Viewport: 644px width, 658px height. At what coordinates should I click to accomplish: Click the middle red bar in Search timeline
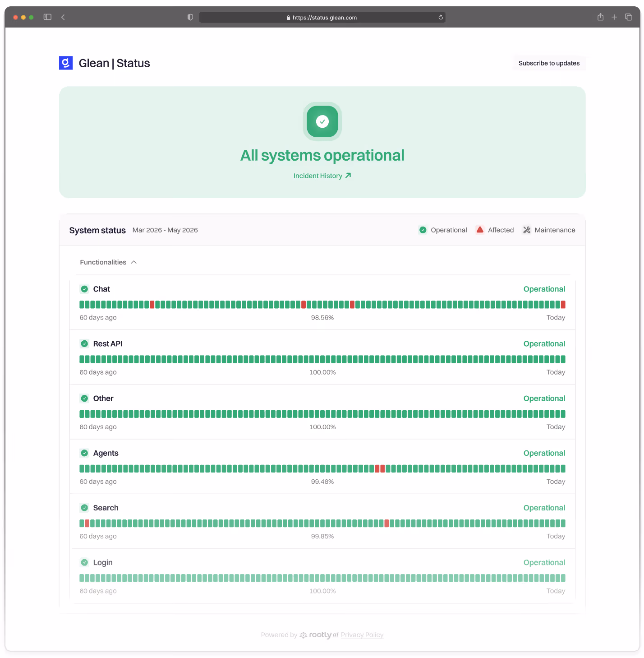[x=386, y=523]
